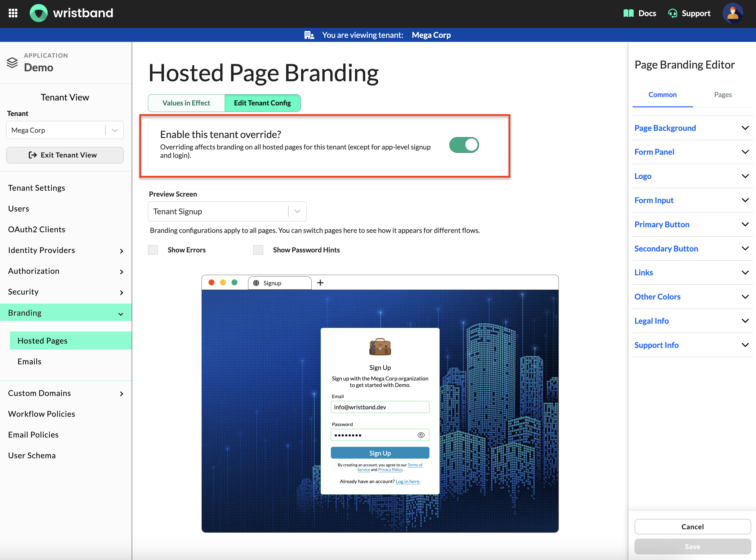Expand the Form Panel section
The width and height of the screenshot is (756, 560).
692,152
